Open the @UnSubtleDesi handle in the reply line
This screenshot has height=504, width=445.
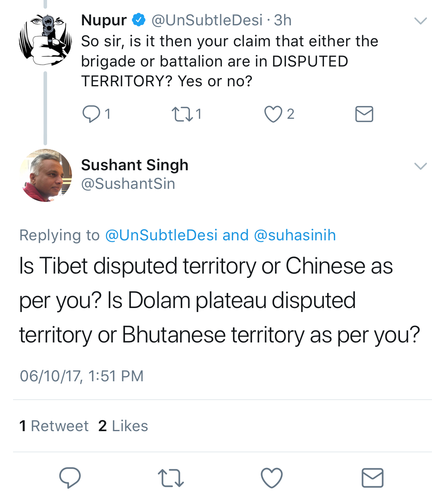161,235
